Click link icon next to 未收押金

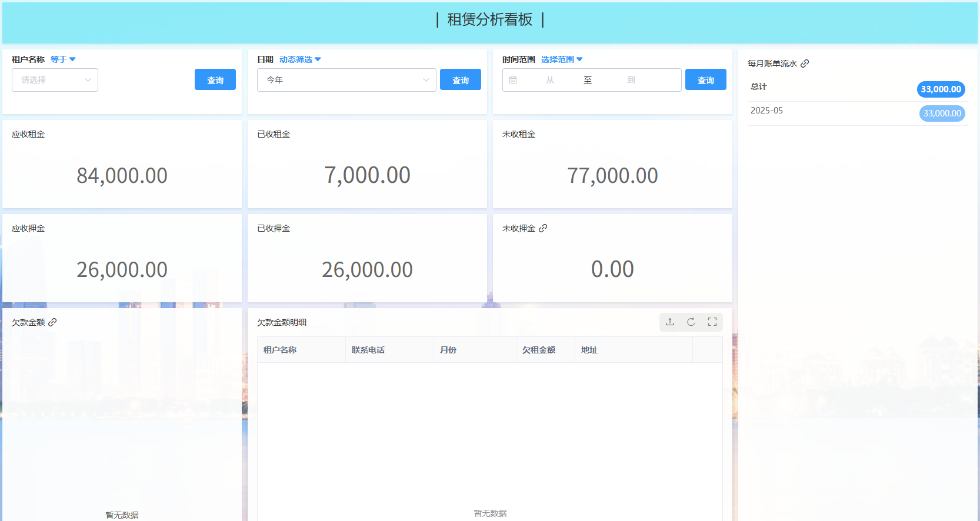coord(543,228)
